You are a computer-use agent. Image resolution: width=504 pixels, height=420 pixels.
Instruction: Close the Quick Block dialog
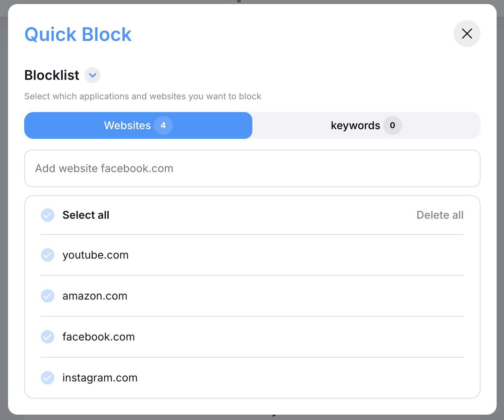tap(467, 34)
